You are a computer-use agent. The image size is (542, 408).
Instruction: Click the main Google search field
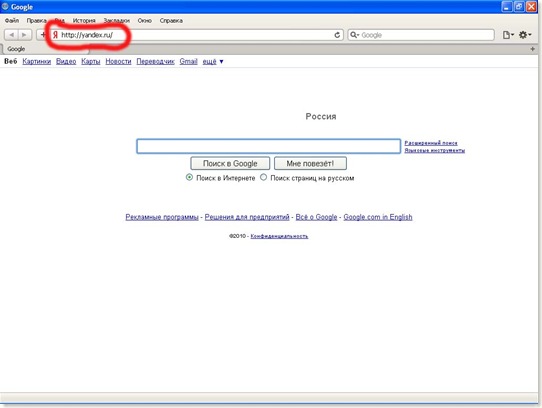coord(269,146)
